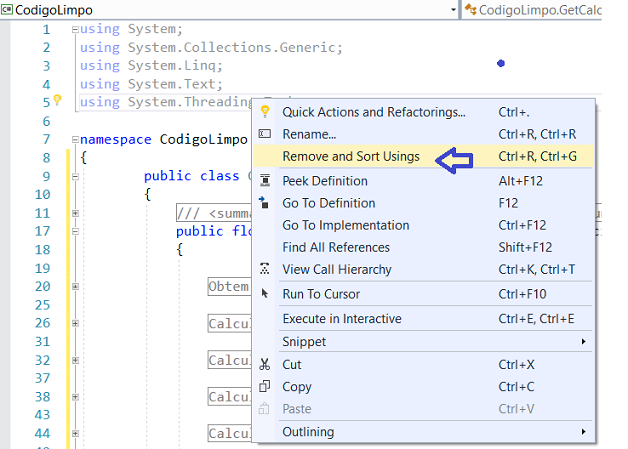Choose Find All References
Image resolution: width=628 pixels, height=449 pixels.
[336, 247]
